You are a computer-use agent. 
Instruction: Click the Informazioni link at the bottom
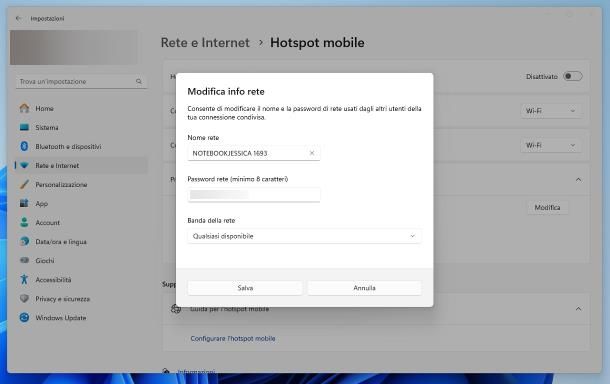point(196,371)
